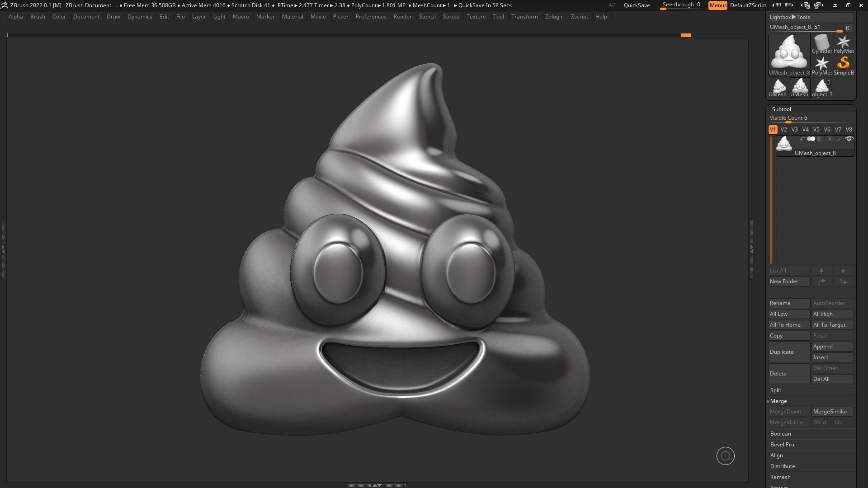Open the Stroke menu
The image size is (868, 488).
point(451,17)
